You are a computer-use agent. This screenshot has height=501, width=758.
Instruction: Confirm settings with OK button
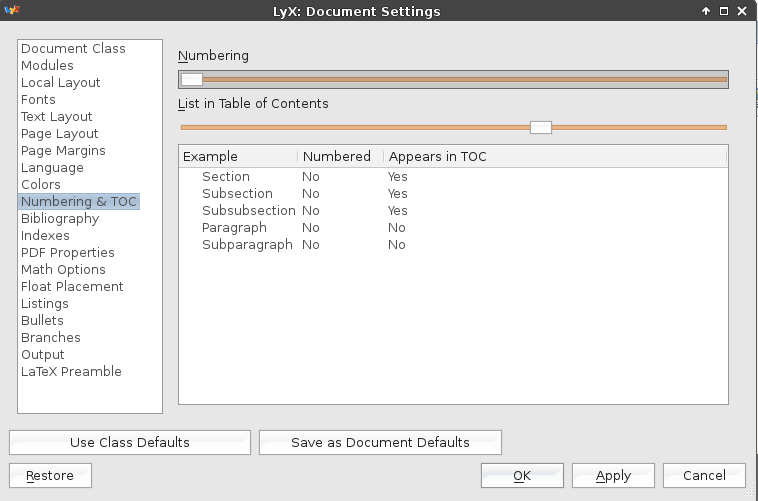coord(522,475)
